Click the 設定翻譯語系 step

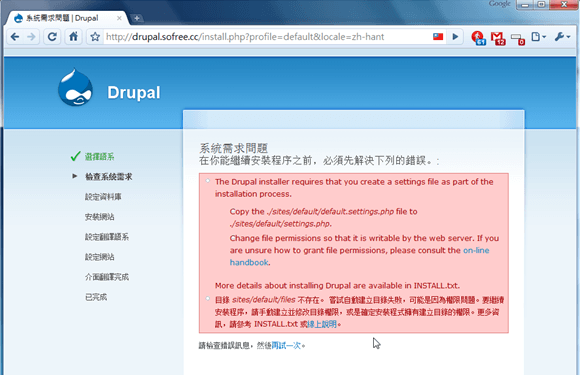[x=107, y=237]
